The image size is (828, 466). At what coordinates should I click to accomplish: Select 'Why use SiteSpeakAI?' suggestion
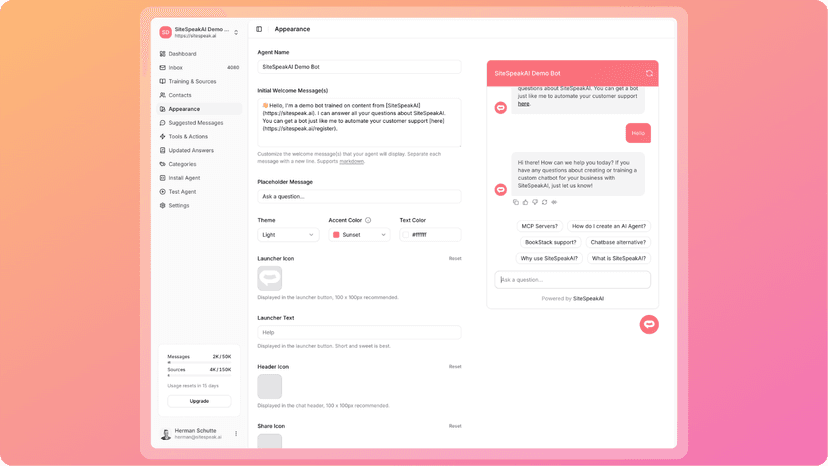[549, 258]
